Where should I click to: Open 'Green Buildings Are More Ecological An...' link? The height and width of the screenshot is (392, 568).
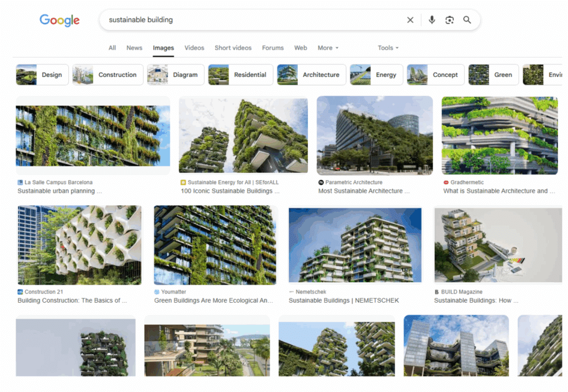pyautogui.click(x=214, y=301)
